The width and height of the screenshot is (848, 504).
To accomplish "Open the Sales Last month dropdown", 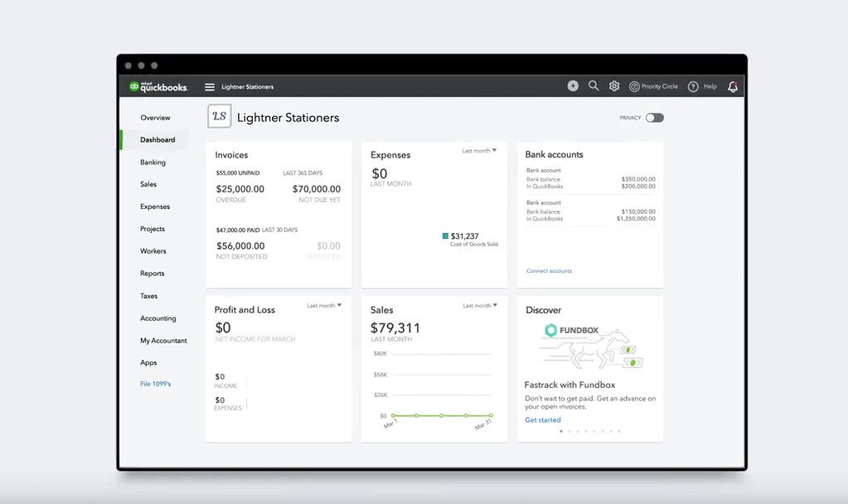I will point(480,306).
